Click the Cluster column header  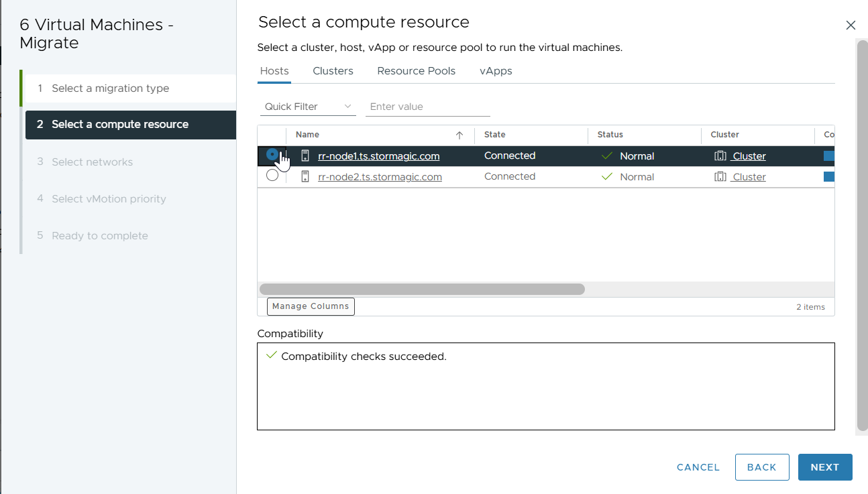tap(758, 135)
